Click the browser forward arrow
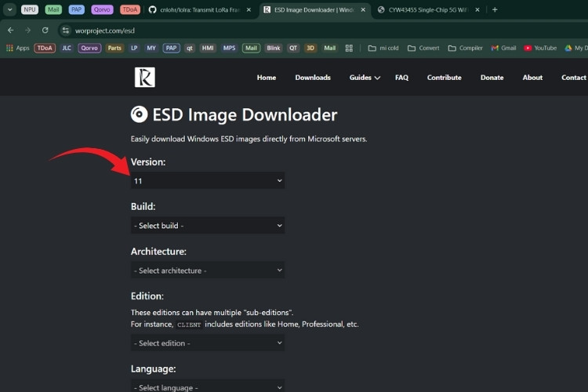588x392 pixels. point(27,31)
